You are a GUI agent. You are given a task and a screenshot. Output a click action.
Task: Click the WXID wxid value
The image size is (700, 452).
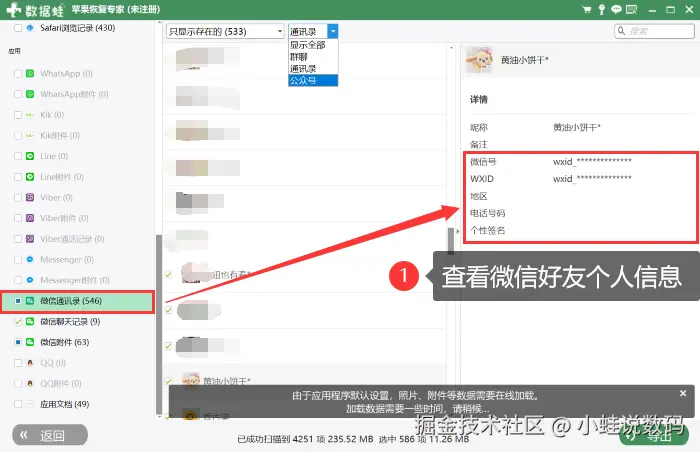tap(592, 179)
